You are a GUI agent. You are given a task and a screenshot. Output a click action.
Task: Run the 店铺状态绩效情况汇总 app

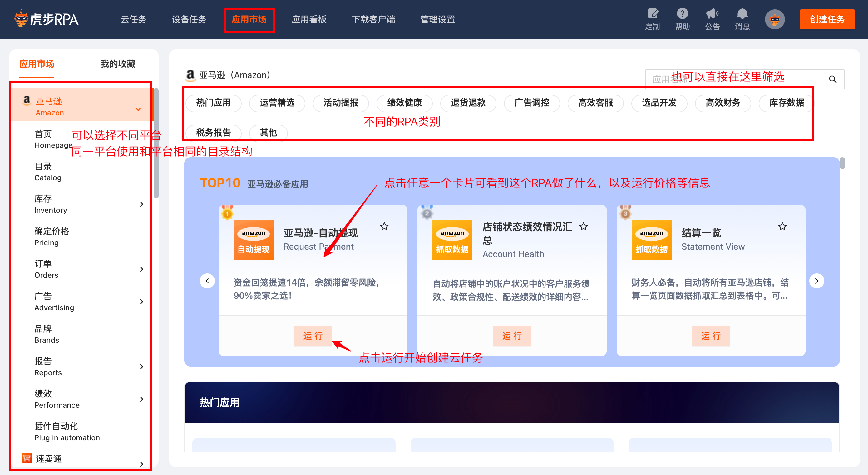[512, 336]
